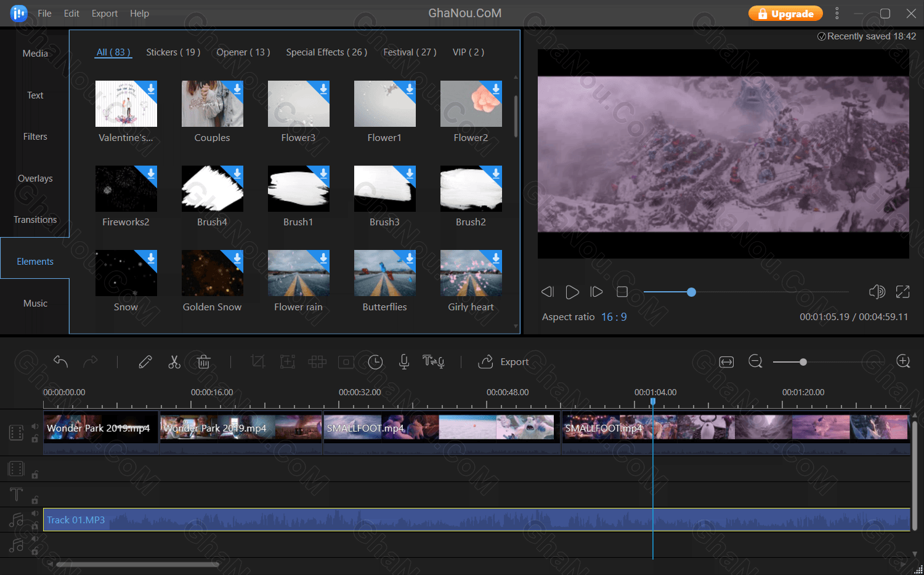
Task: Switch to the Text tab
Action: point(35,95)
